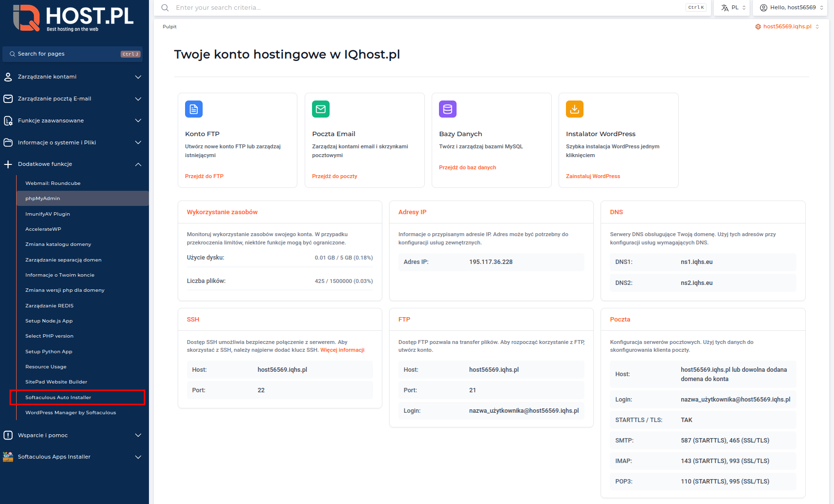Click the Zainstaluj WordPress link
Viewport: 834px width, 504px height.
point(593,176)
